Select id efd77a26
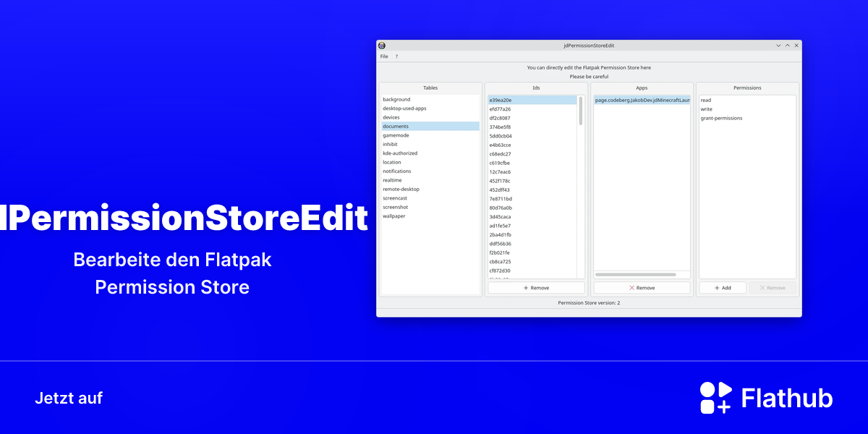868x434 pixels. (x=532, y=109)
